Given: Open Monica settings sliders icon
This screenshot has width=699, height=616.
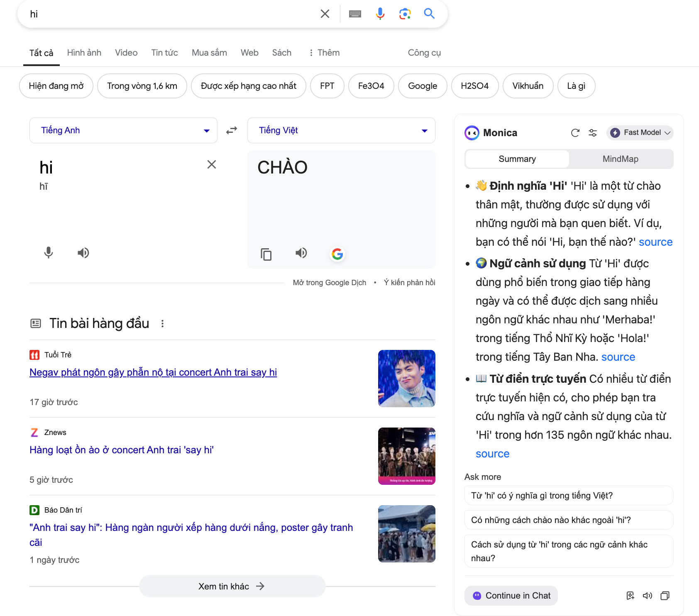Looking at the screenshot, I should pos(593,133).
